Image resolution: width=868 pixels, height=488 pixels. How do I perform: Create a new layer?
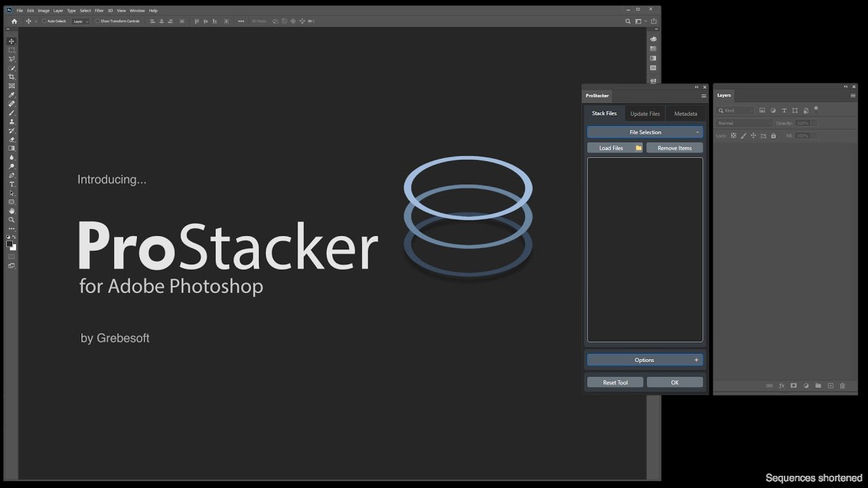(830, 386)
